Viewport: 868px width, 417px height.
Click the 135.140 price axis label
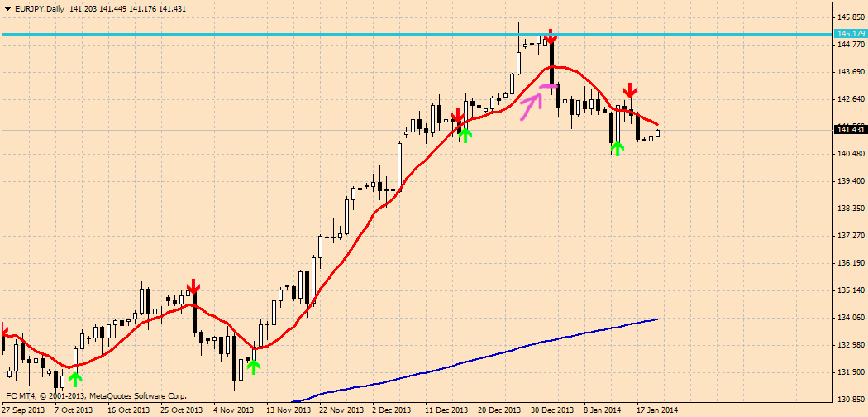tap(851, 290)
